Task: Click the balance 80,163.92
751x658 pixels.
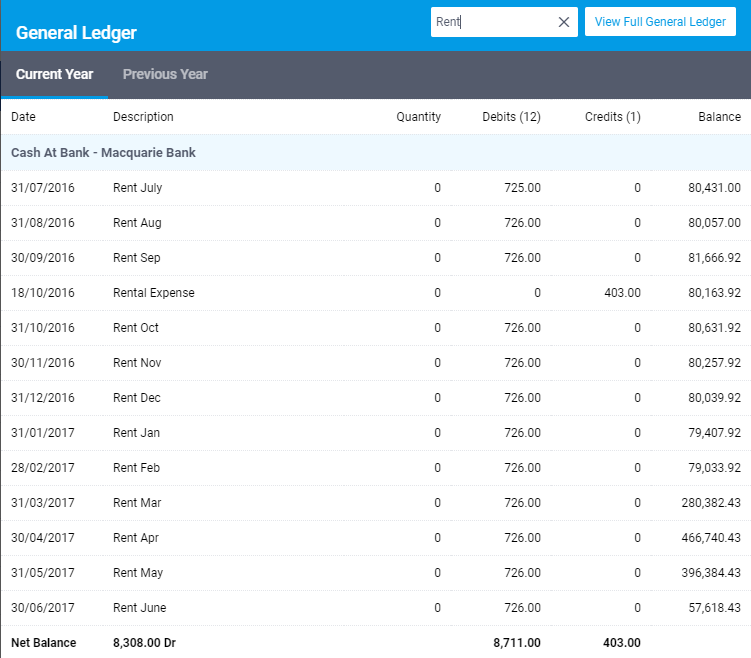Action: coord(714,293)
